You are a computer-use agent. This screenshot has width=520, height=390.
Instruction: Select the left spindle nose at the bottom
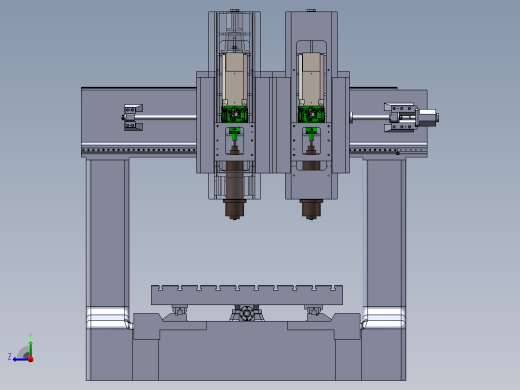[x=234, y=209]
